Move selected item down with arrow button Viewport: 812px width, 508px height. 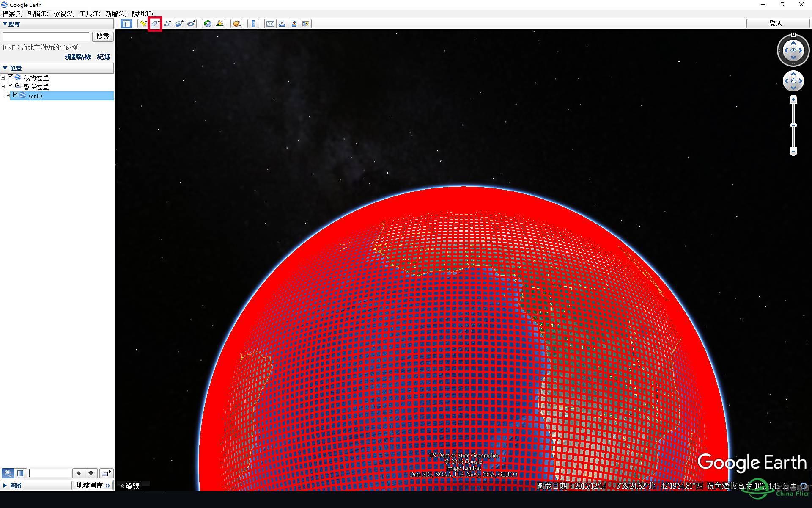(91, 473)
